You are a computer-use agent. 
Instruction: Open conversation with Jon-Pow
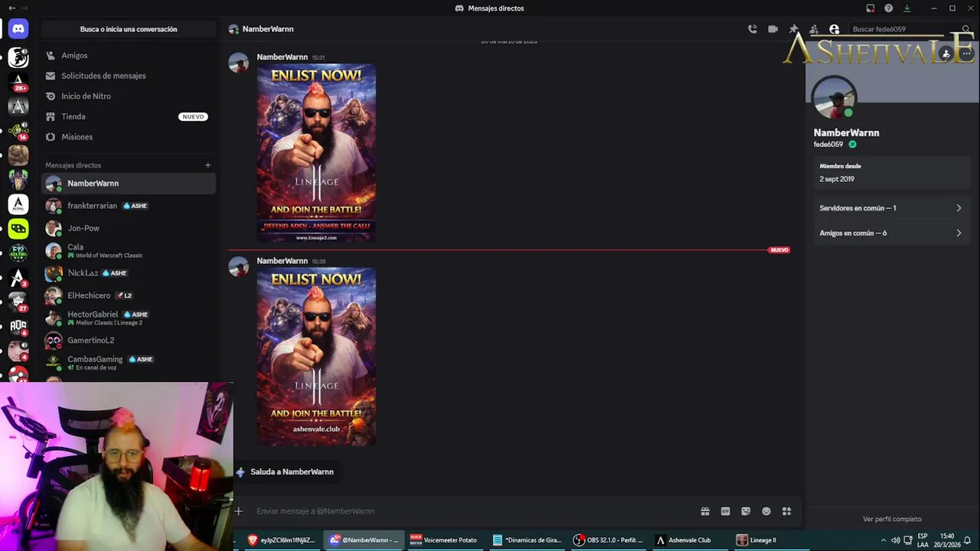point(129,228)
